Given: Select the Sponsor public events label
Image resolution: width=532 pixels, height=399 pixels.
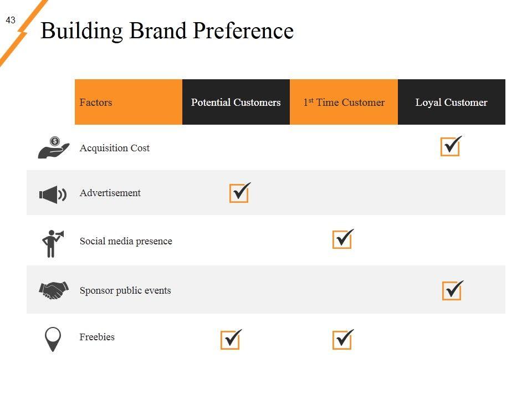Looking at the screenshot, I should click(x=125, y=290).
